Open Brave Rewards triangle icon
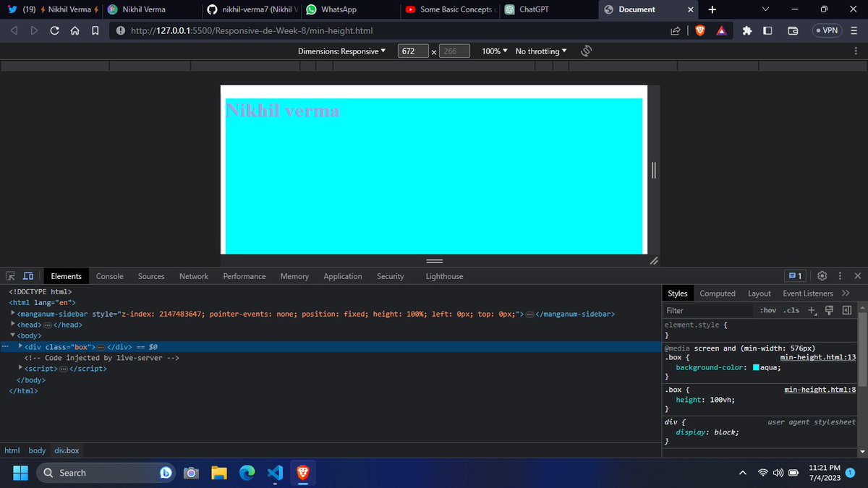This screenshot has height=488, width=868. (721, 31)
